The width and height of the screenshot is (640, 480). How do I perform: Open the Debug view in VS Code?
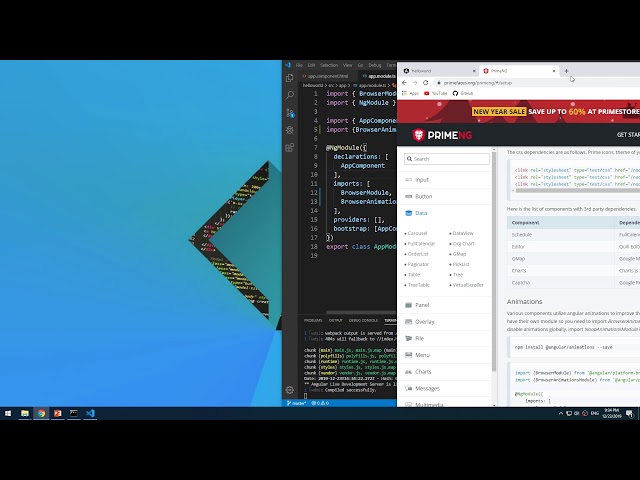(x=290, y=130)
